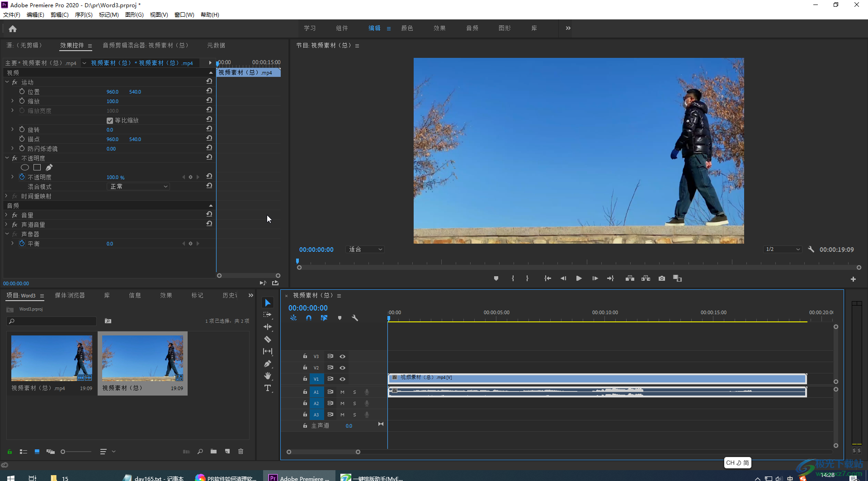868x481 pixels.
Task: Hide the V1 track output
Action: (x=342, y=379)
